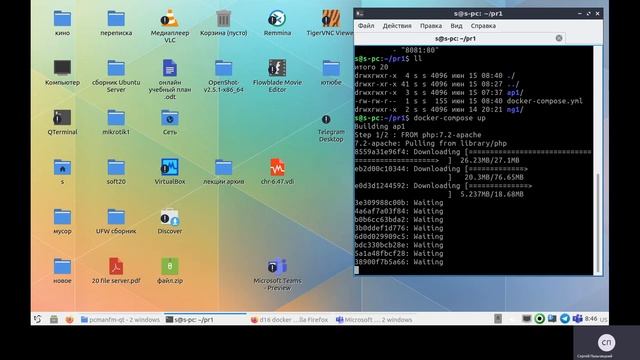Open Вид menu in terminal

[456, 26]
